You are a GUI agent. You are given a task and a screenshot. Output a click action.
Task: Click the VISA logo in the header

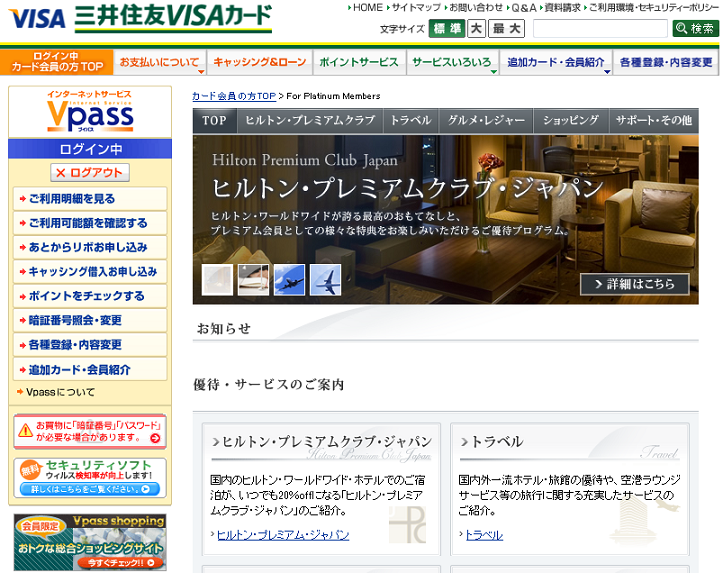[x=37, y=18]
